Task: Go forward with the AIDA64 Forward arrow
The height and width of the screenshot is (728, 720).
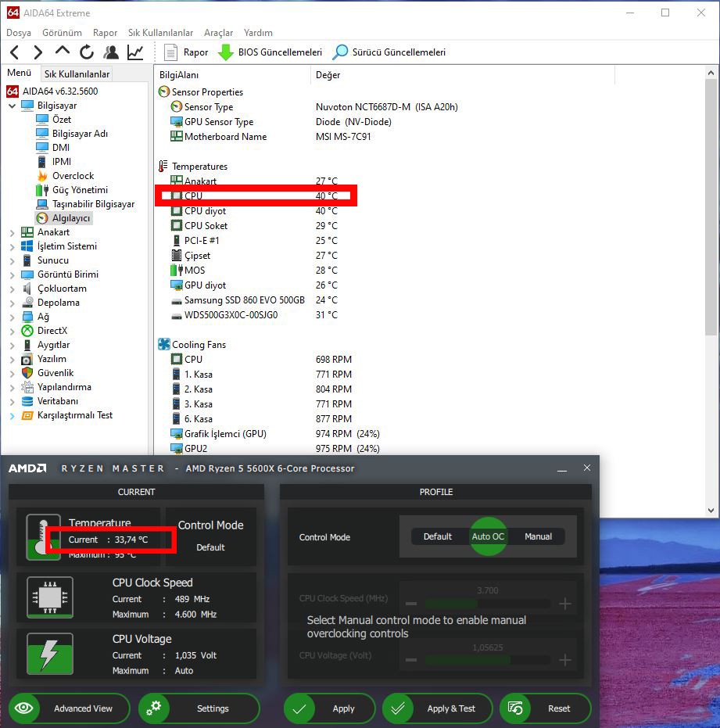Action: point(38,52)
